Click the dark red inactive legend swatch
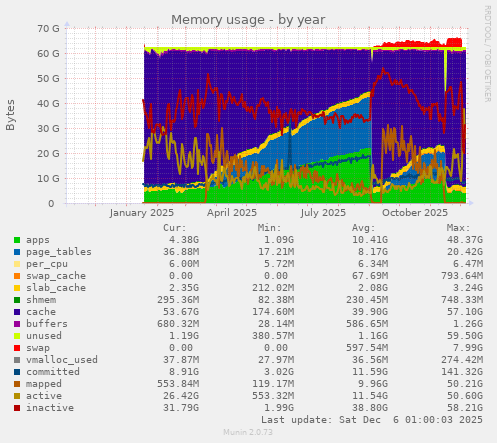Viewport: 497px width, 443px height. click(x=17, y=408)
